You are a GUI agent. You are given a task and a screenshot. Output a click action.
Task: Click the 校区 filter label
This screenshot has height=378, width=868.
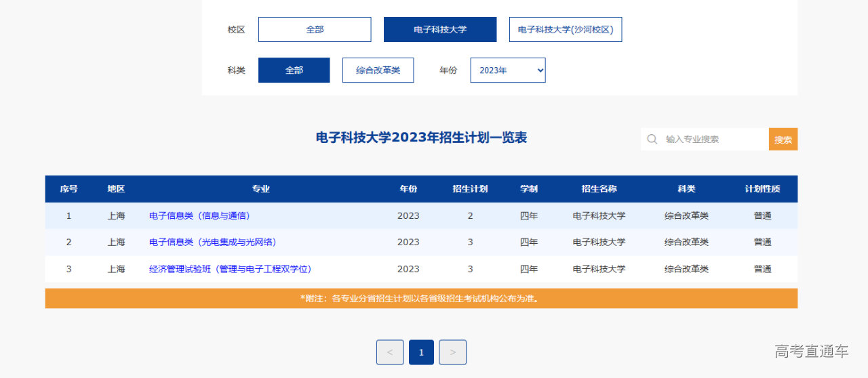pyautogui.click(x=236, y=30)
